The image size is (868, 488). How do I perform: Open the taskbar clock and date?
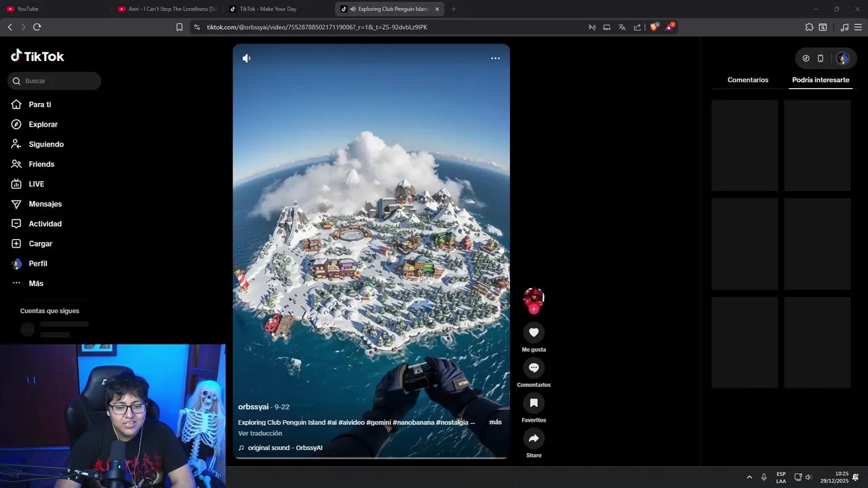(835, 477)
